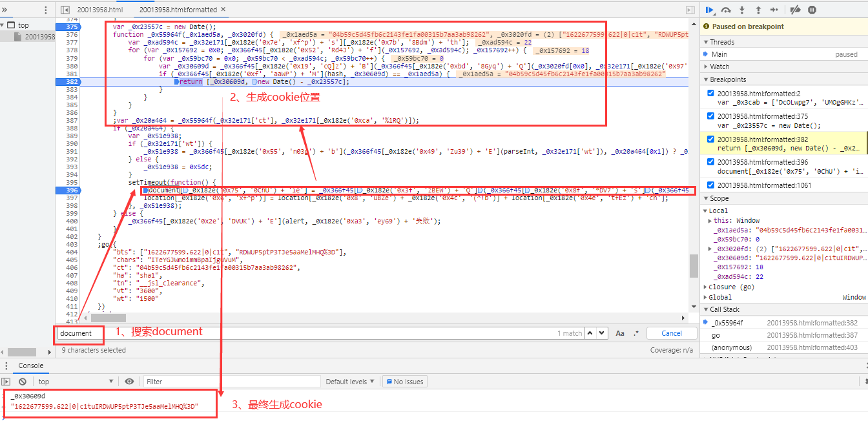Collapse the top frame tree node
This screenshot has width=868, height=421.
coord(3,25)
